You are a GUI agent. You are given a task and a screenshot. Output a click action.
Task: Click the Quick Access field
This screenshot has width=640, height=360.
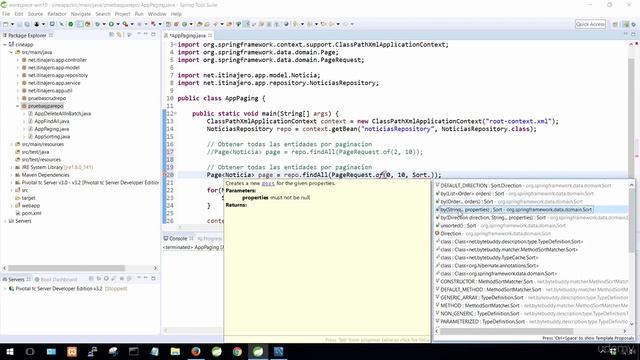point(590,24)
